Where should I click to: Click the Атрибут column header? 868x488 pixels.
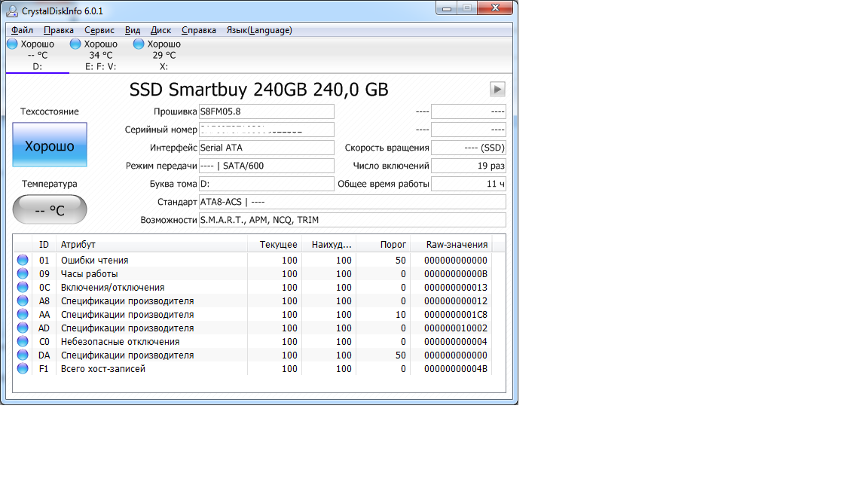pyautogui.click(x=151, y=245)
